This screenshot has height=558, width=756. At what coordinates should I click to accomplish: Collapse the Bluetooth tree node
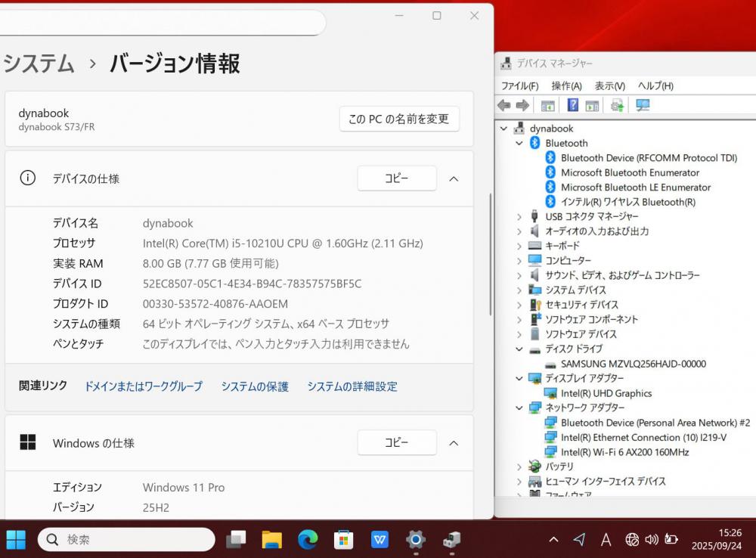click(519, 143)
